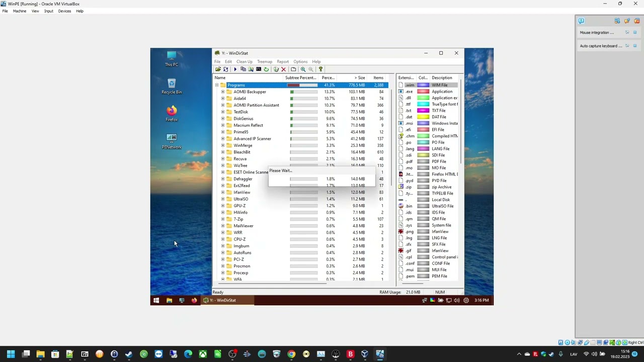644x362 pixels.
Task: Click the WinPE Start button
Action: (156, 300)
